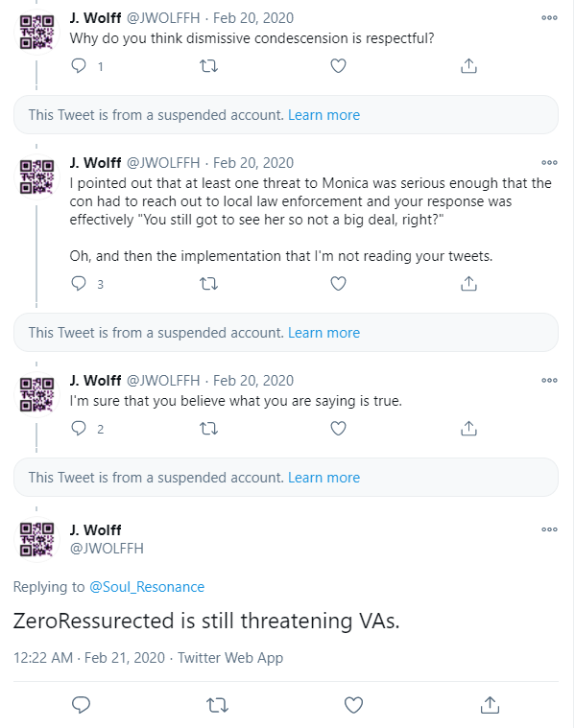Open J. Wolff's QR code avatar on main tweet
The width and height of the screenshot is (575, 728).
pyautogui.click(x=36, y=539)
